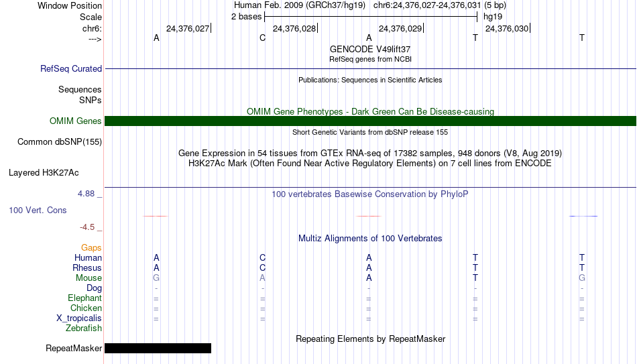Click the 2 bases scale bar

(371, 17)
